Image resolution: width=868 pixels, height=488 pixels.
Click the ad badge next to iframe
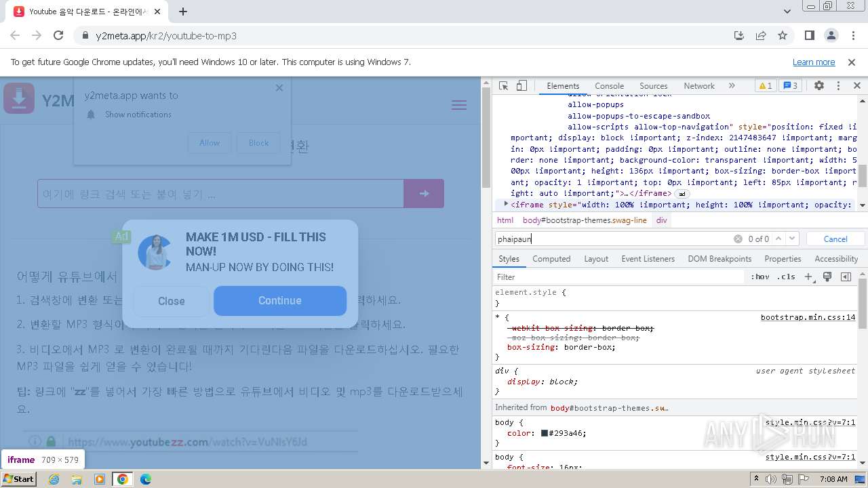(x=682, y=194)
